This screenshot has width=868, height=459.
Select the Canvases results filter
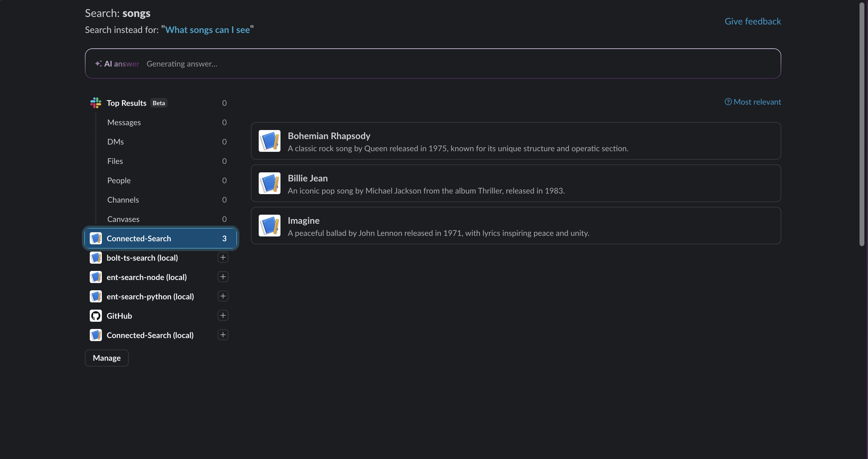(123, 219)
